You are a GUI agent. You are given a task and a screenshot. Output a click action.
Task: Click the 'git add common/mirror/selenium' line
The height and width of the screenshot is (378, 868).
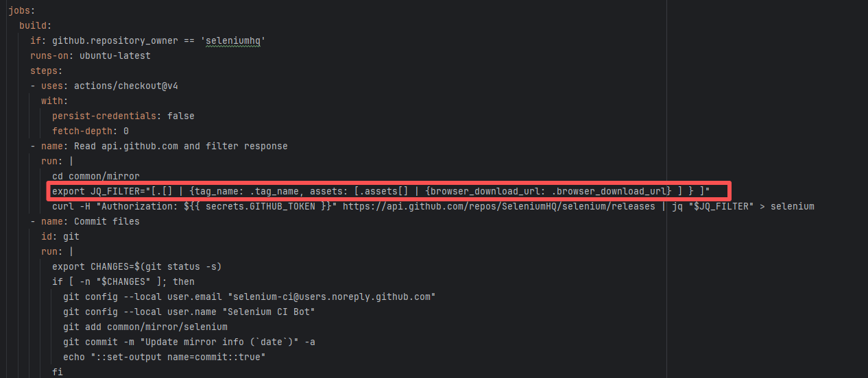point(145,327)
